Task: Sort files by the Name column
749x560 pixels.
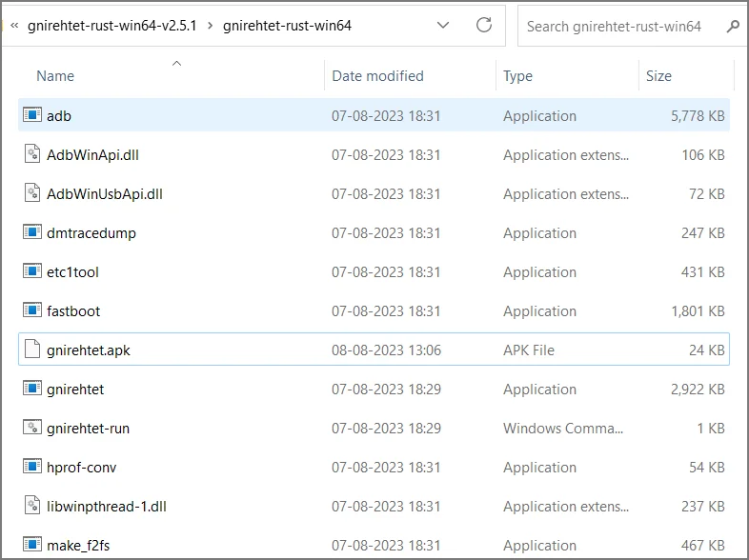Action: pos(55,76)
